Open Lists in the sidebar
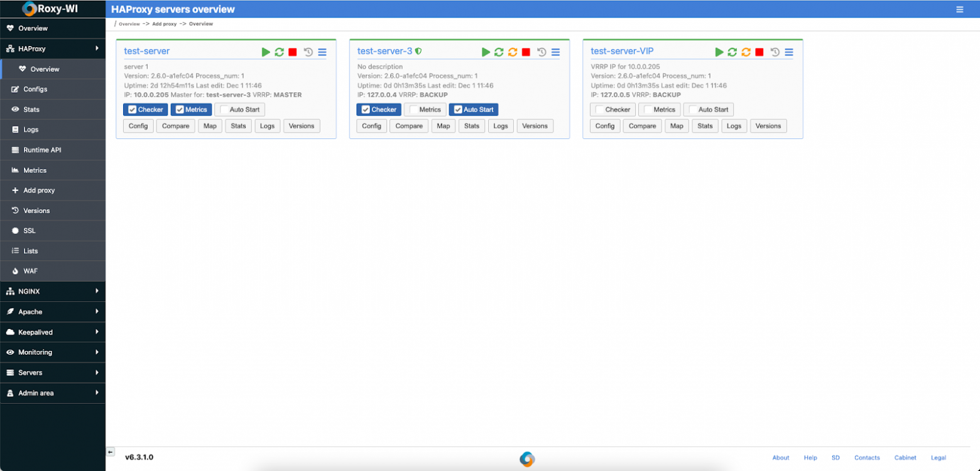This screenshot has height=471, width=980. coord(53,251)
